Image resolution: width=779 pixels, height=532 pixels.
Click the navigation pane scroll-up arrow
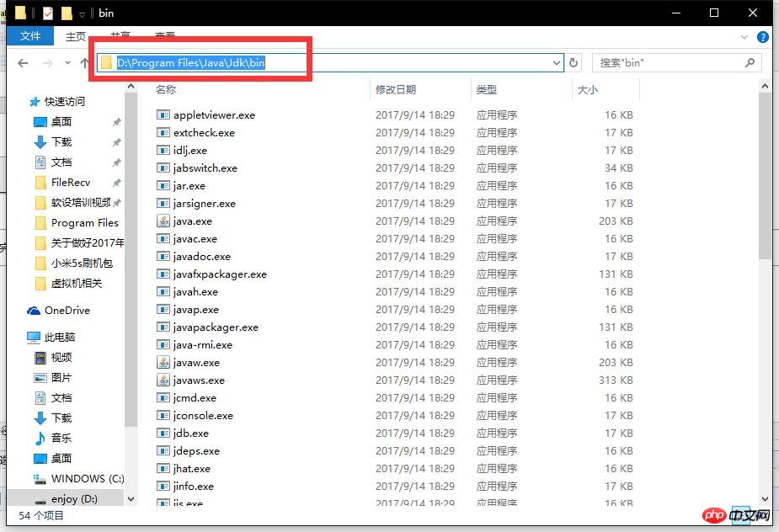131,87
